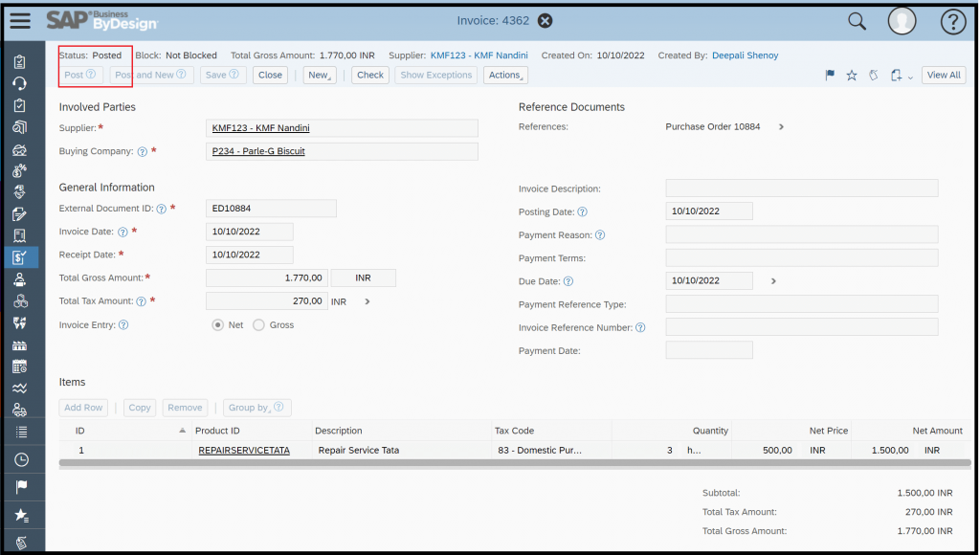
Task: Click the View All button
Action: [x=944, y=75]
